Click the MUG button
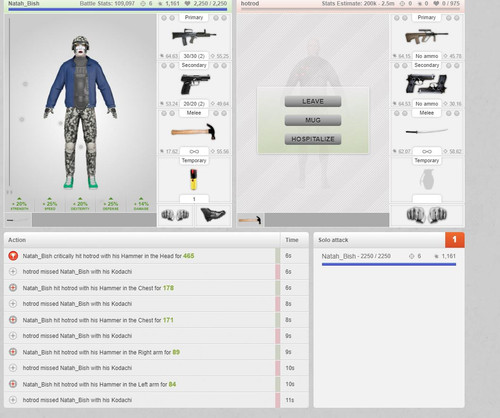Image resolution: width=500 pixels, height=418 pixels. pos(313,120)
